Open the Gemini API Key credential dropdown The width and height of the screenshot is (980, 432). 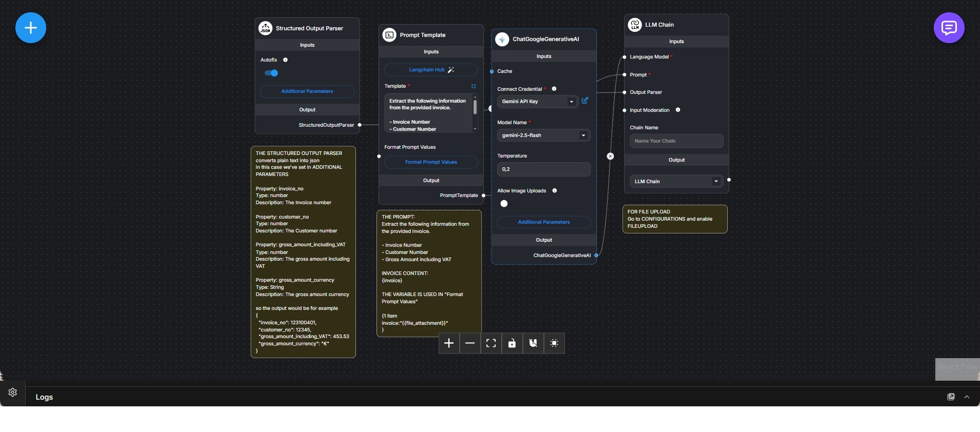[538, 102]
